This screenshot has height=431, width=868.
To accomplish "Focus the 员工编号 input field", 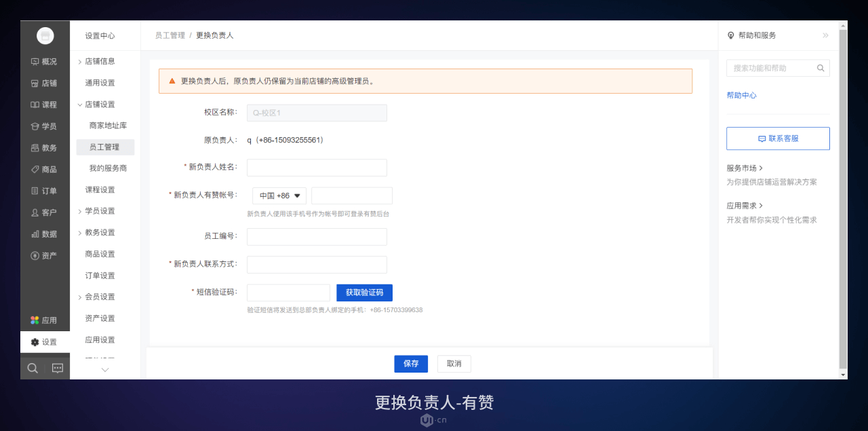I will coord(317,237).
